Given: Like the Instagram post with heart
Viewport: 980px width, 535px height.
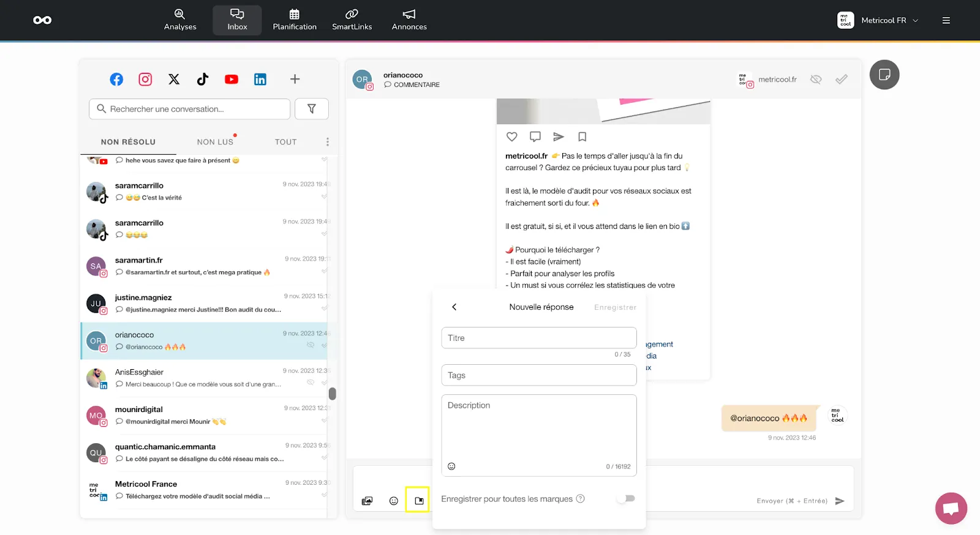Looking at the screenshot, I should [512, 137].
